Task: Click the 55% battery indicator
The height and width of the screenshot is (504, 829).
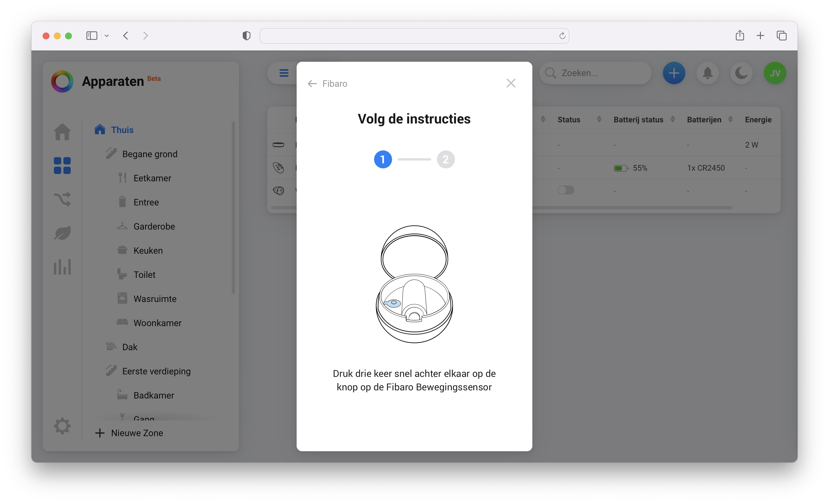Action: coord(630,168)
